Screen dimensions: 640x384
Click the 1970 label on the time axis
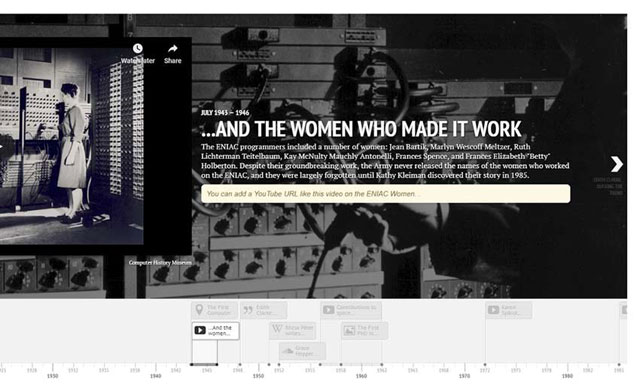tap(464, 376)
